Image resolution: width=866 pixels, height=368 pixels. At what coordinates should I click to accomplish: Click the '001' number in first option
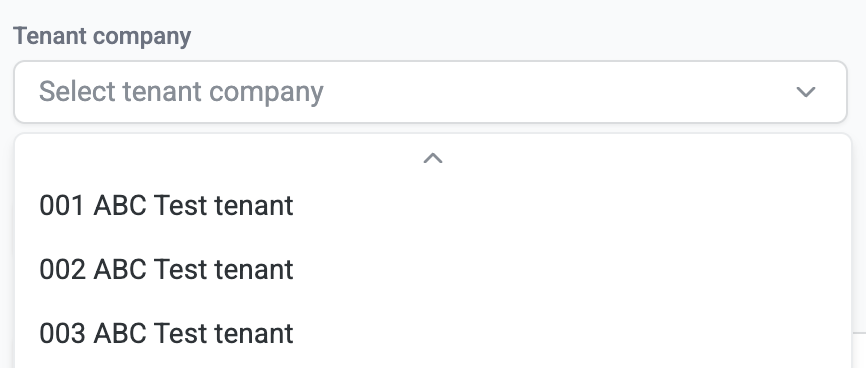(x=62, y=206)
